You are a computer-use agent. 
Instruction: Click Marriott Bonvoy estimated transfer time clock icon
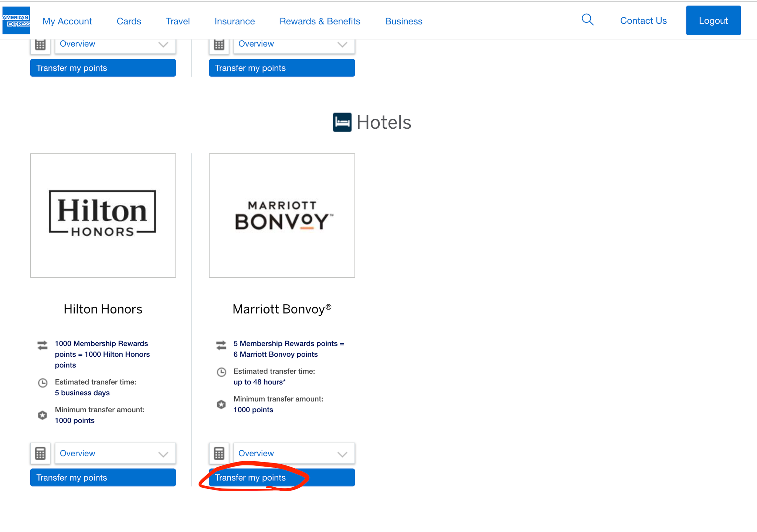pyautogui.click(x=221, y=372)
